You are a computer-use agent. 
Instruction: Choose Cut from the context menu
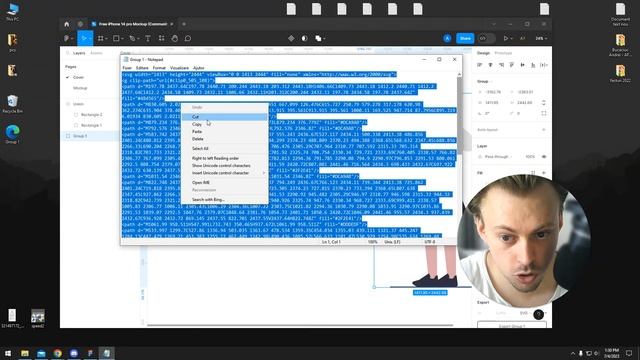point(224,117)
